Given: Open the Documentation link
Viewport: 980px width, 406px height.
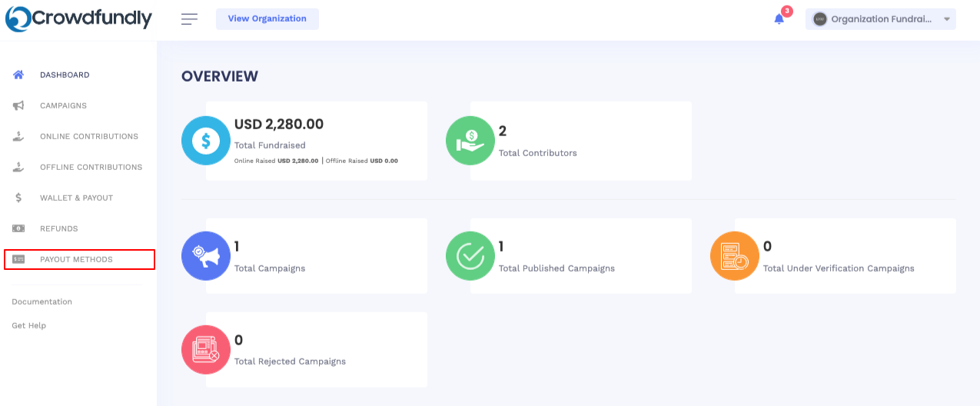Looking at the screenshot, I should (x=42, y=301).
